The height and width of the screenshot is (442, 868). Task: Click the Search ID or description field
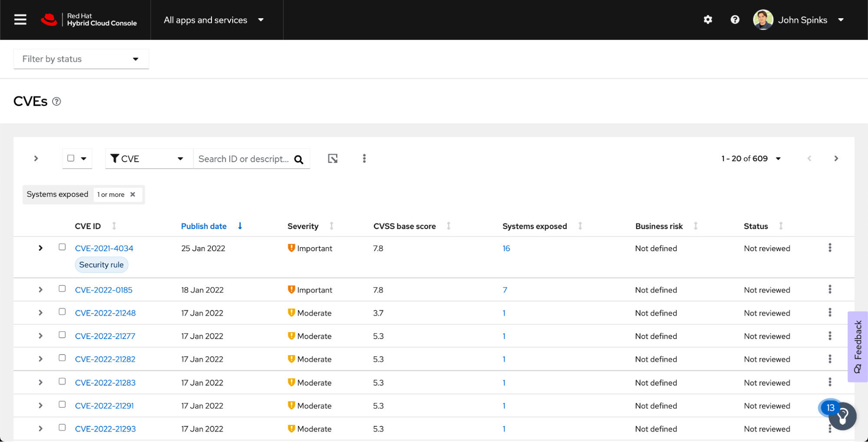point(243,159)
